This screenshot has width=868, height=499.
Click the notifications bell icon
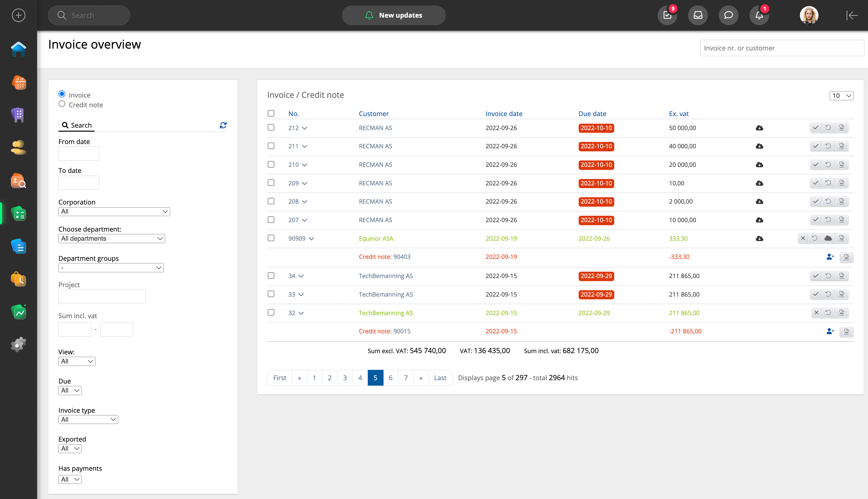coord(759,15)
